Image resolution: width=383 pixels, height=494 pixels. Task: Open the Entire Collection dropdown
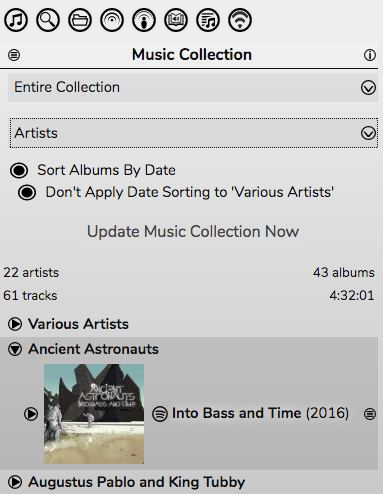[x=193, y=87]
